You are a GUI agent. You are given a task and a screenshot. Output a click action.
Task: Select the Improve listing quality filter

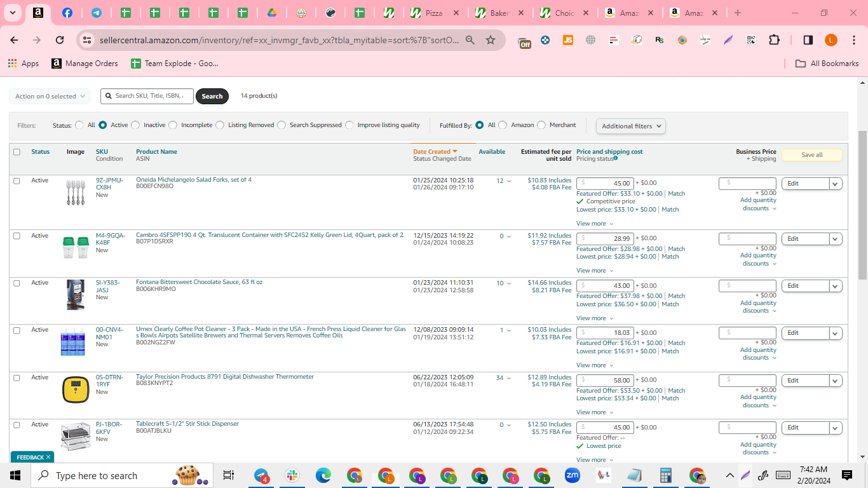tap(349, 125)
